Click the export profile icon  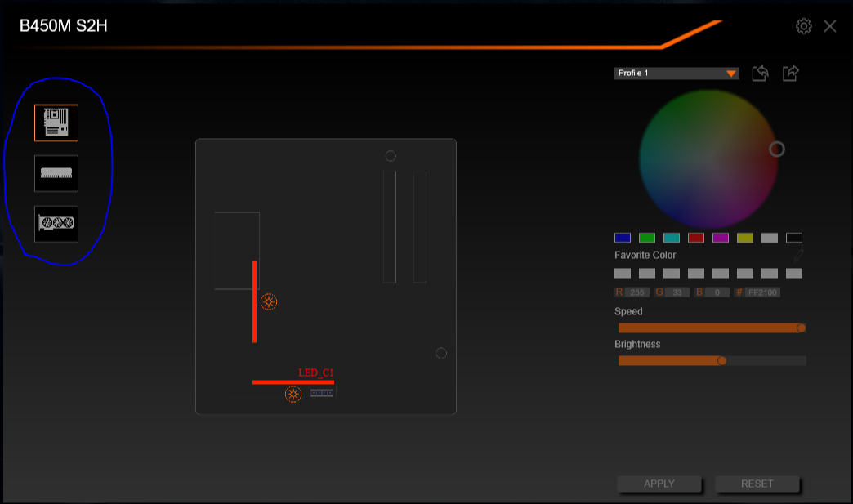tap(790, 73)
